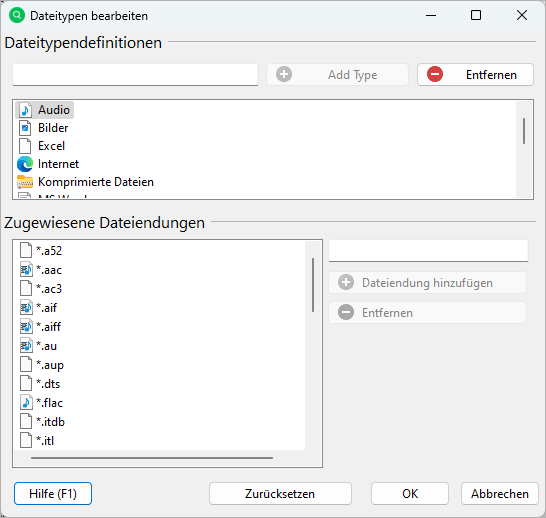Focus the new file extension input field
Viewport: 546px width, 518px height.
[x=429, y=251]
